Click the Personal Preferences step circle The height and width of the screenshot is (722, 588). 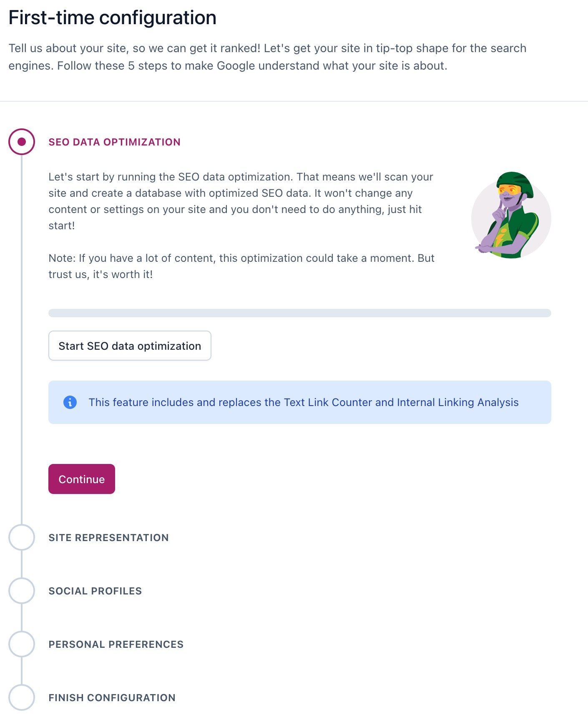coord(22,644)
